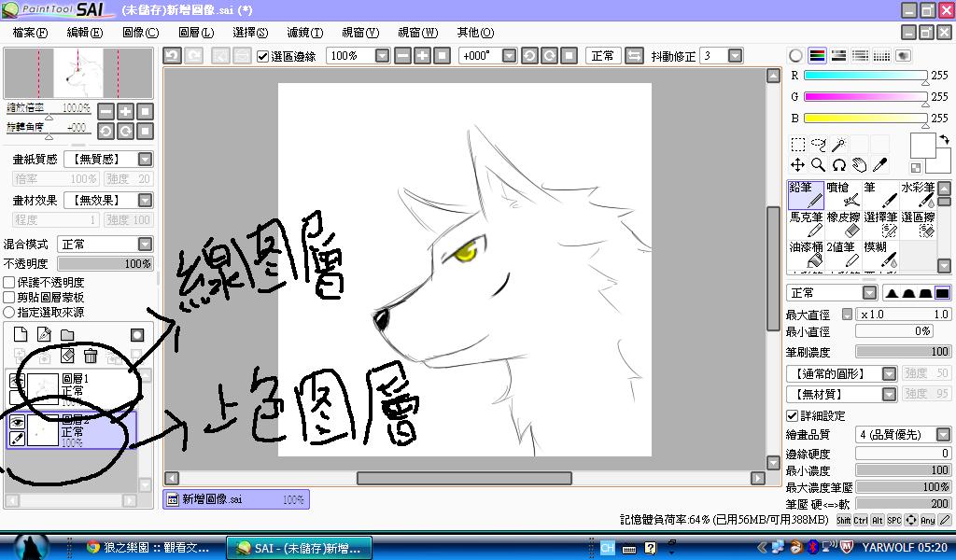Select the 水彩筆 watercolor tool
The width and height of the screenshot is (956, 560).
click(918, 195)
